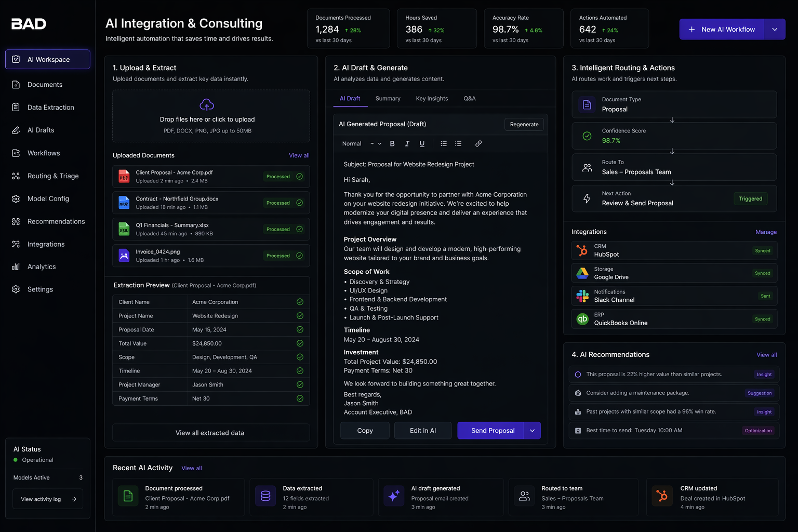Click maintenance package Suggestion row

click(x=674, y=393)
